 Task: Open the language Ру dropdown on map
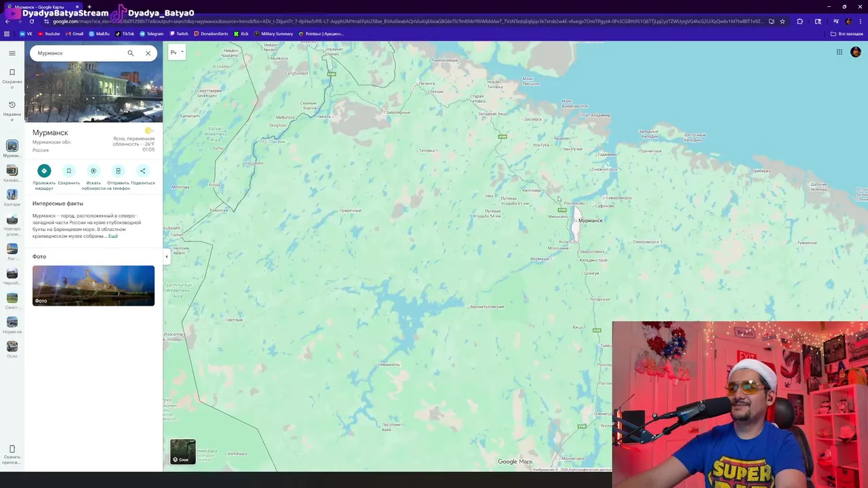click(x=177, y=52)
